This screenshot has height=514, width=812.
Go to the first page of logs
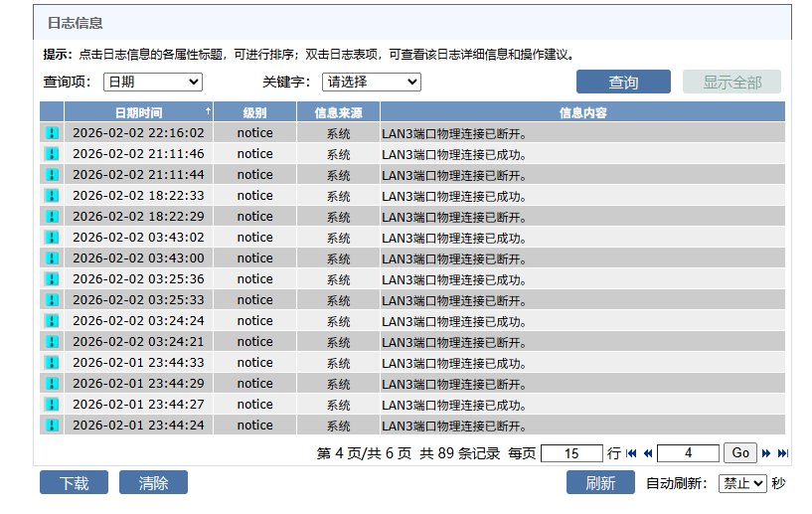click(x=631, y=453)
